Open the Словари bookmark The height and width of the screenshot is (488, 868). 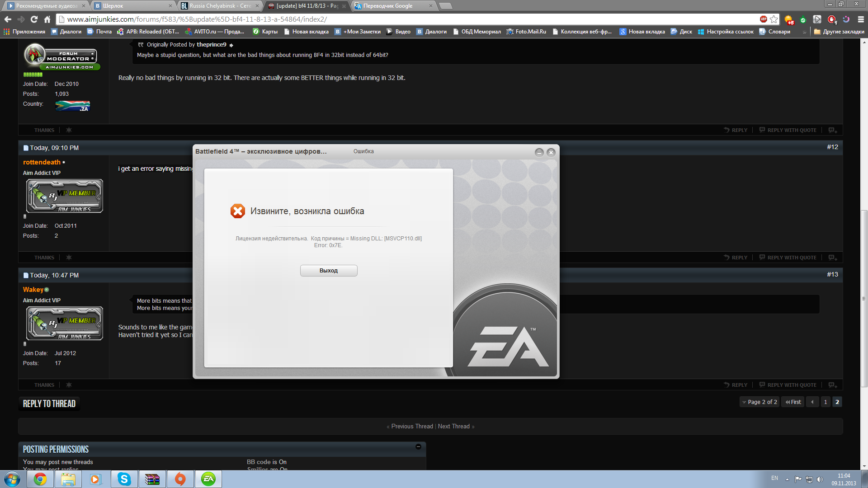pos(775,32)
